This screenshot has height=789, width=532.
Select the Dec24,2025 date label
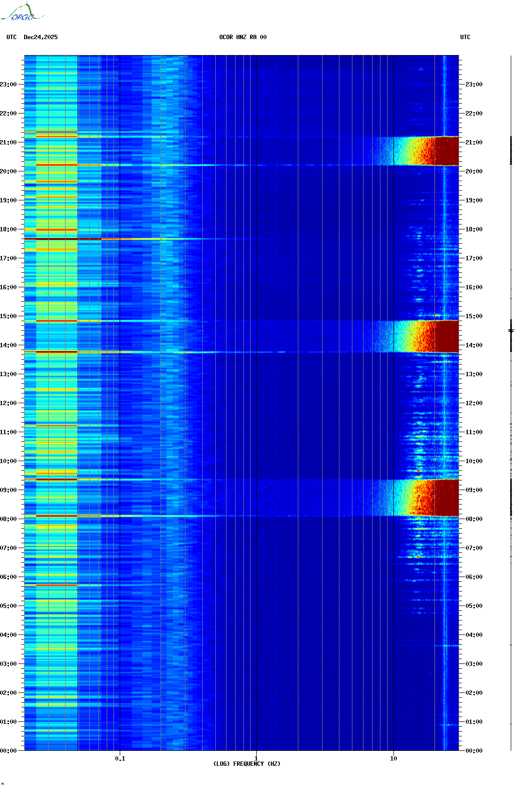[x=41, y=37]
